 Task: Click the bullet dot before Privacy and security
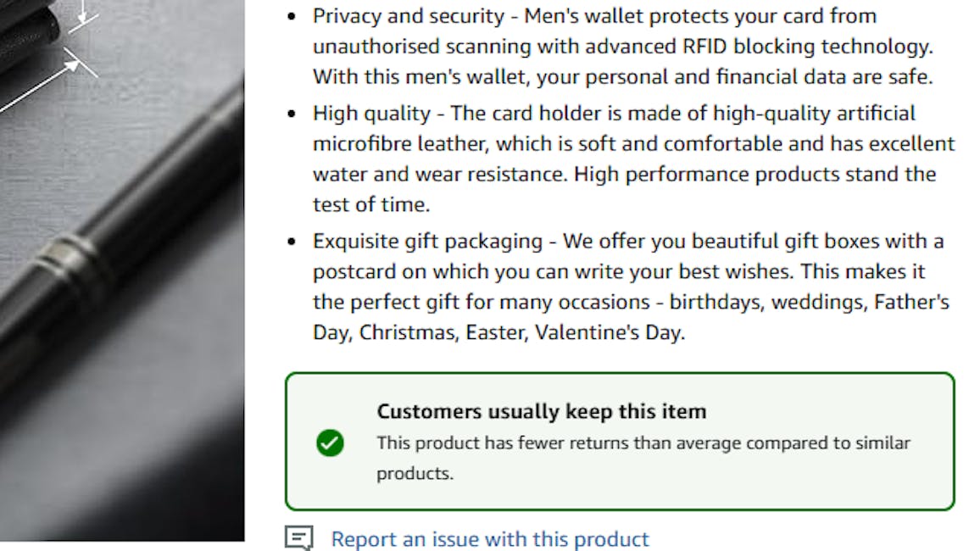(292, 17)
